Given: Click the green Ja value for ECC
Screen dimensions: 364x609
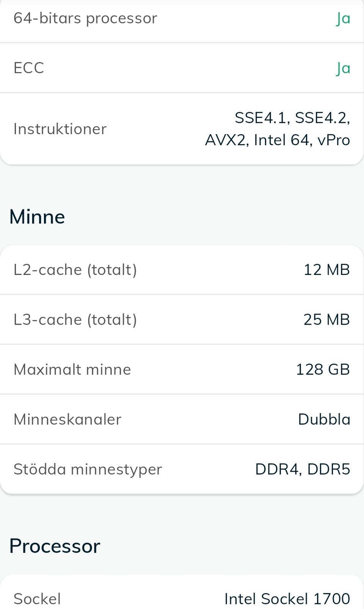Looking at the screenshot, I should [343, 68].
